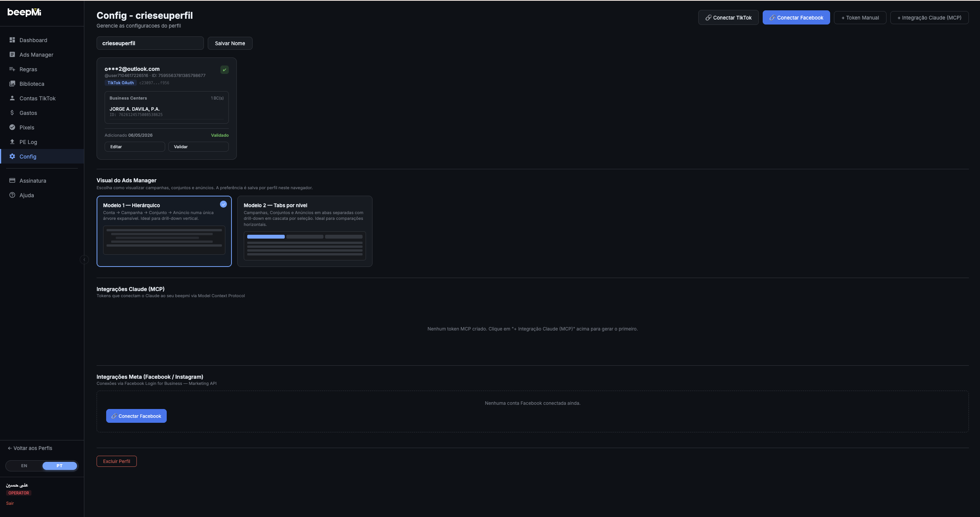Toggle green checkmark on the outlook account card
980x517 pixels.
225,70
